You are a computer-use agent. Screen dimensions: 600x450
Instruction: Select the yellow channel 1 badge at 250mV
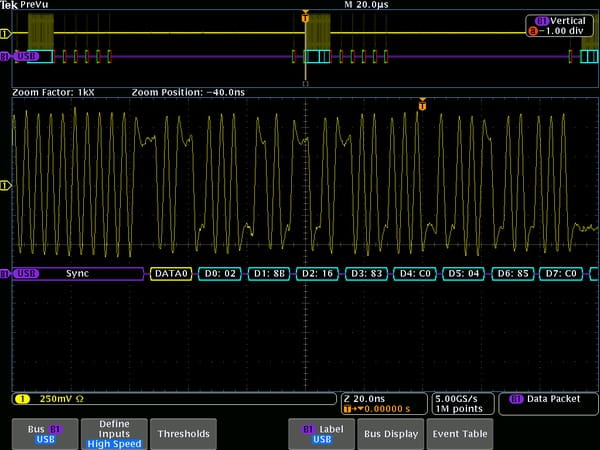pyautogui.click(x=21, y=399)
